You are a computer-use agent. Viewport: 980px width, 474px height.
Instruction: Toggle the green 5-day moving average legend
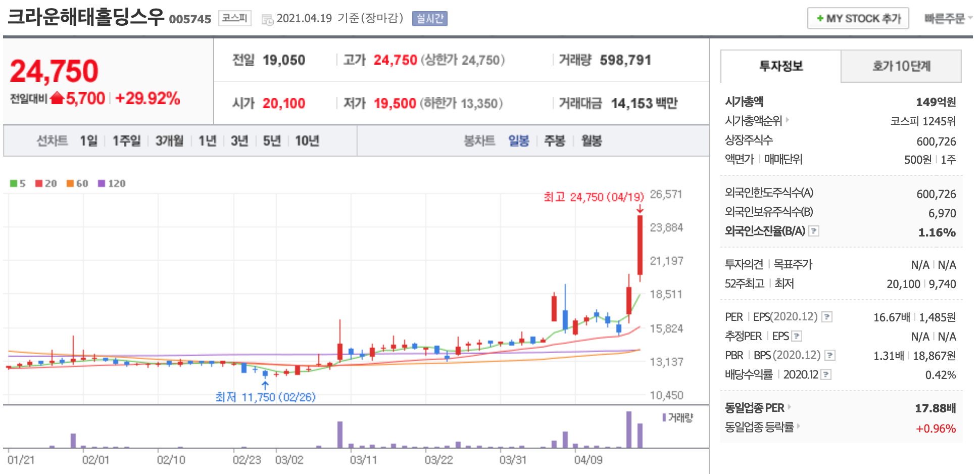18,183
